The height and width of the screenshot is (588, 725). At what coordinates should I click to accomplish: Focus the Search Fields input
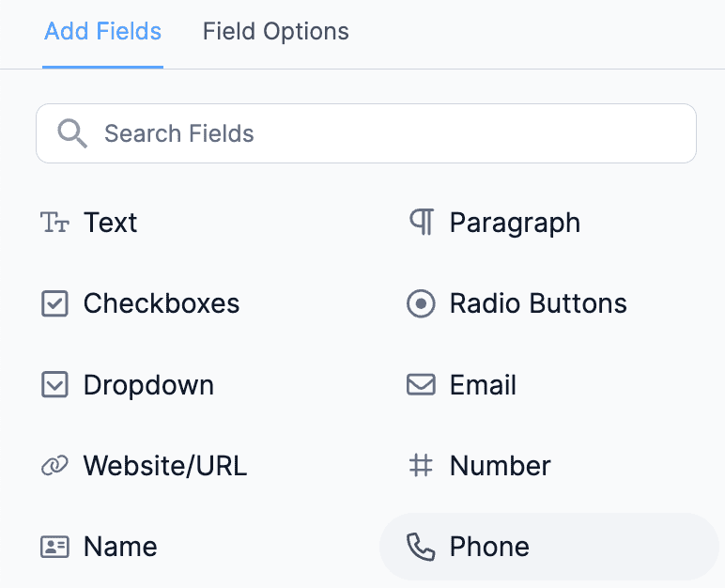pos(366,133)
